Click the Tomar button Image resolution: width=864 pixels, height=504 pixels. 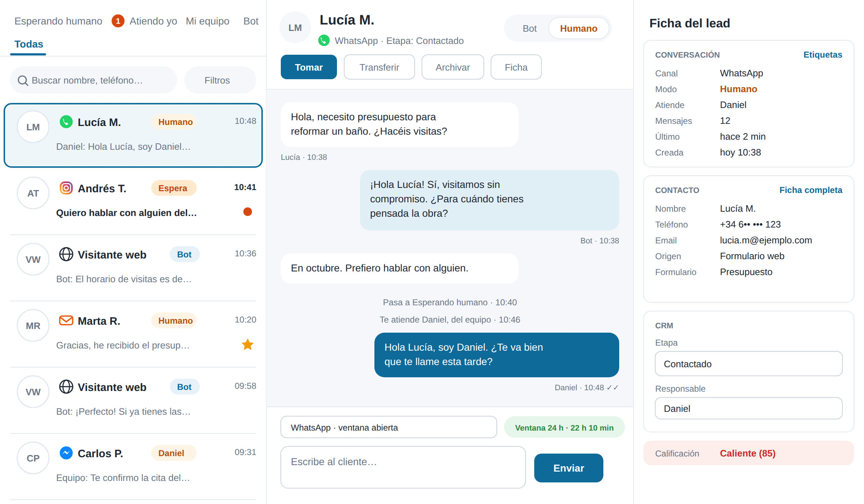click(309, 67)
